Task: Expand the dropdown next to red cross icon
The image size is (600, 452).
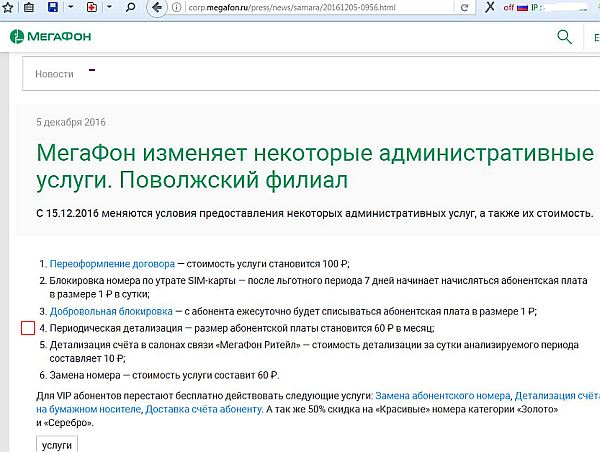Action: point(109,7)
